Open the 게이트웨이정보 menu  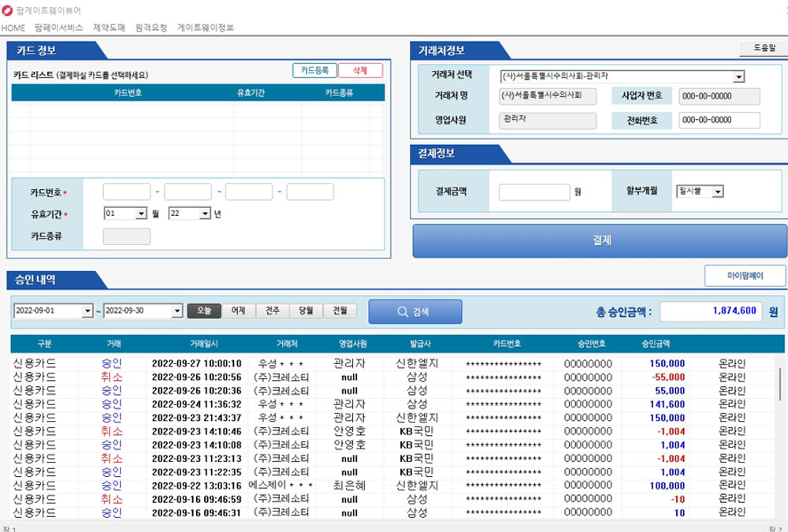pos(205,28)
